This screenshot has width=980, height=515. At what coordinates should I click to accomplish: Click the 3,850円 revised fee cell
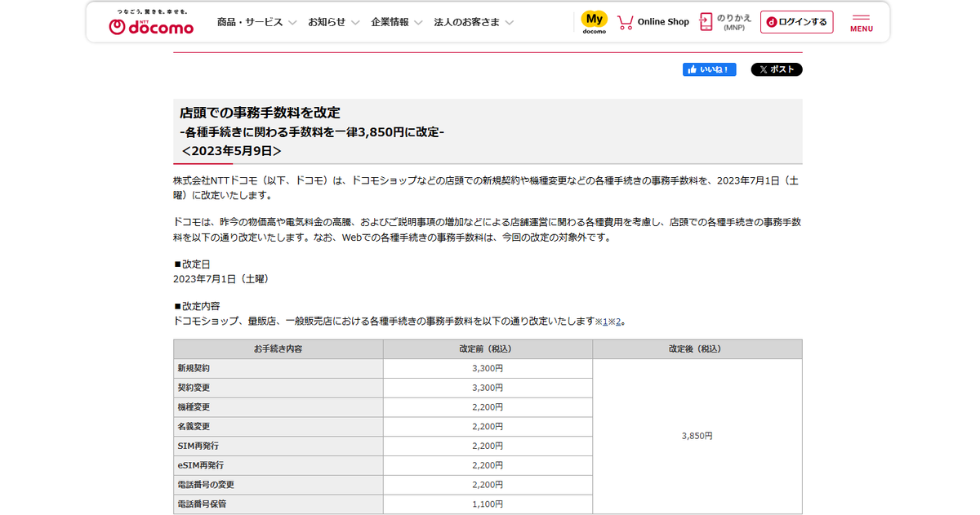click(x=697, y=436)
